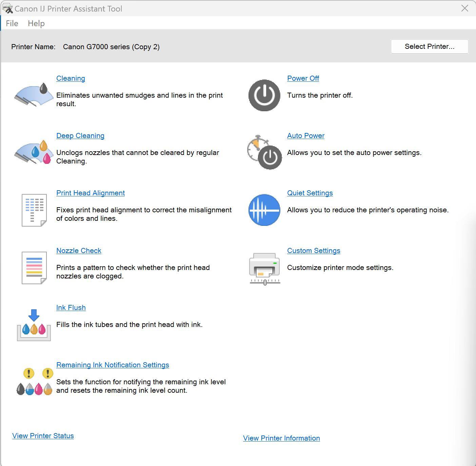Click the Quiet Settings waveform icon

click(264, 210)
